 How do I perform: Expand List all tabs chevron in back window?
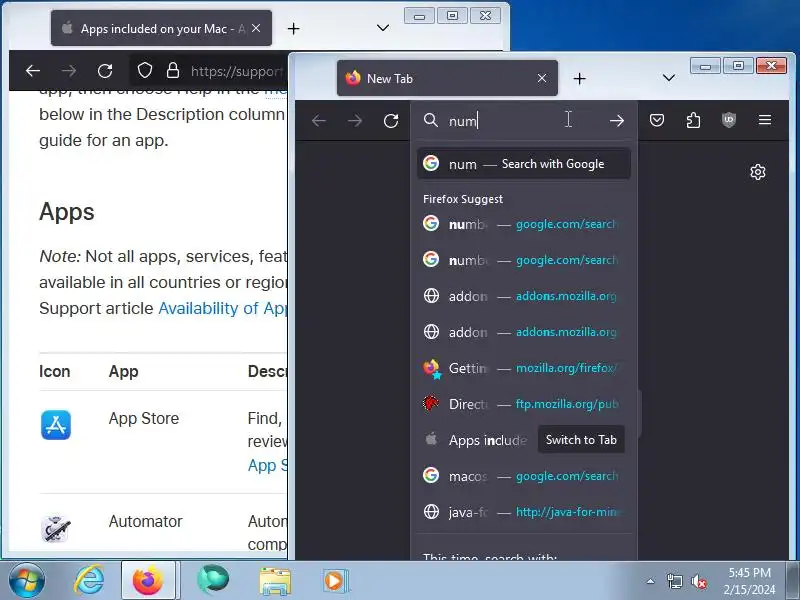(383, 28)
